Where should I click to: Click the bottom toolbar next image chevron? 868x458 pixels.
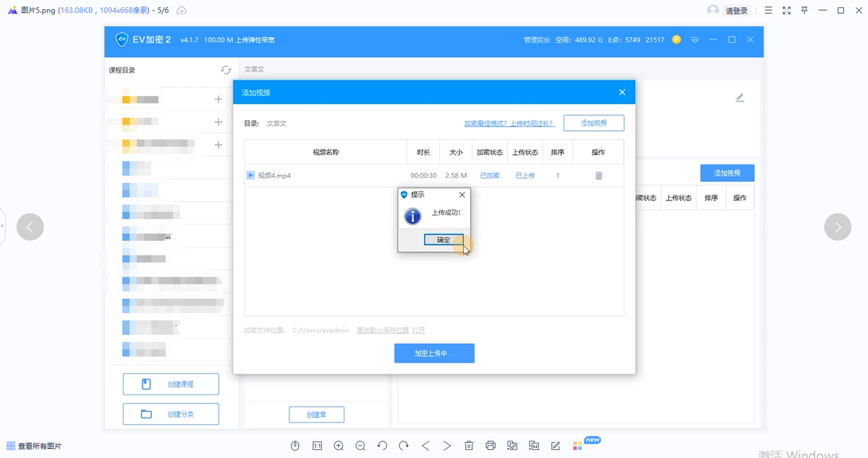pyautogui.click(x=447, y=446)
